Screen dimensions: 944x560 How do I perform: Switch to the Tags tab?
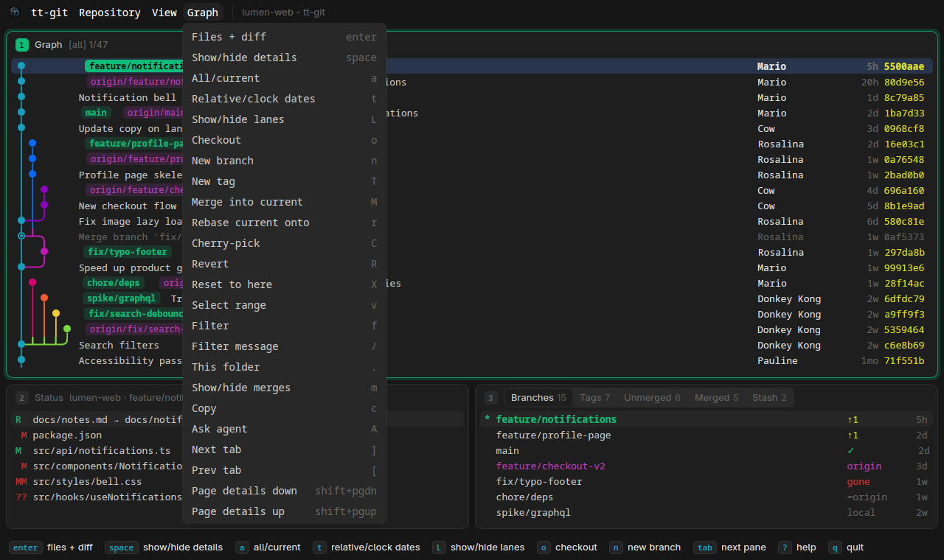coord(594,398)
